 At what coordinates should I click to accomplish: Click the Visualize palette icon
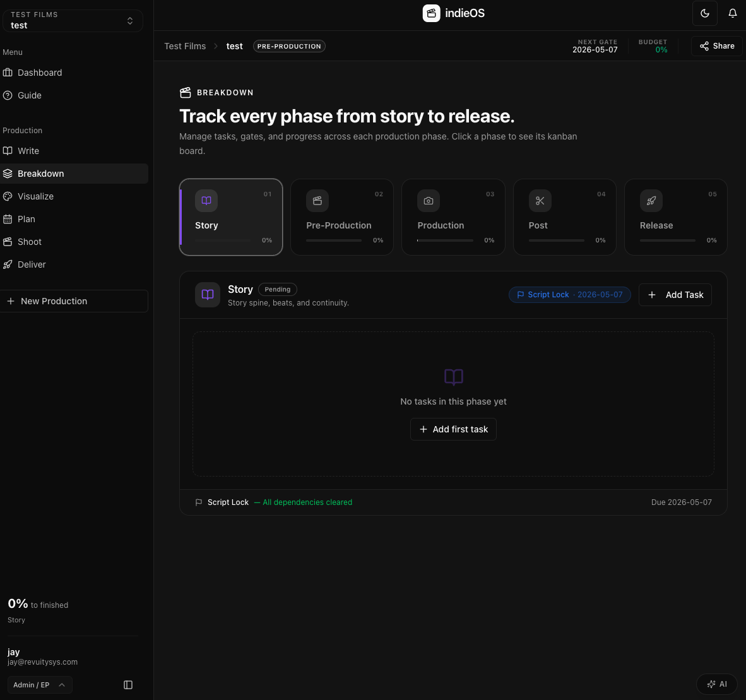point(8,196)
